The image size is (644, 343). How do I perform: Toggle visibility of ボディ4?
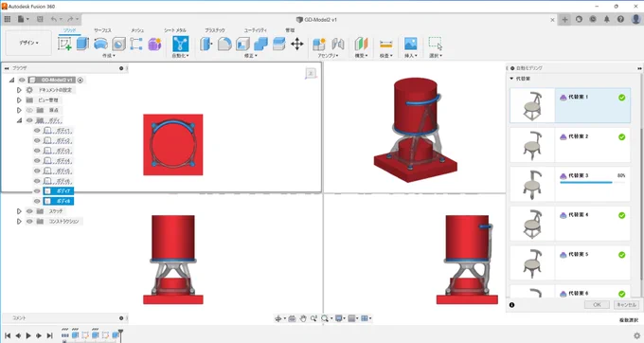tap(37, 161)
